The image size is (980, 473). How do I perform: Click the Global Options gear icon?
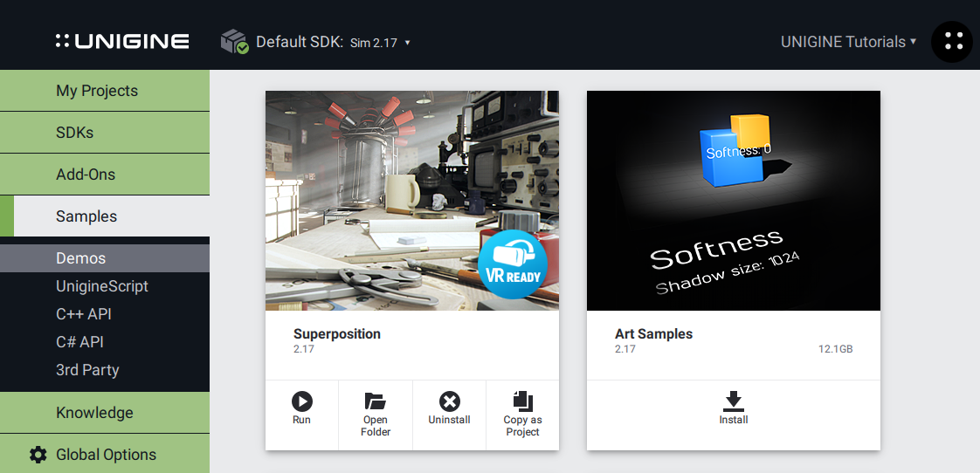tap(38, 455)
